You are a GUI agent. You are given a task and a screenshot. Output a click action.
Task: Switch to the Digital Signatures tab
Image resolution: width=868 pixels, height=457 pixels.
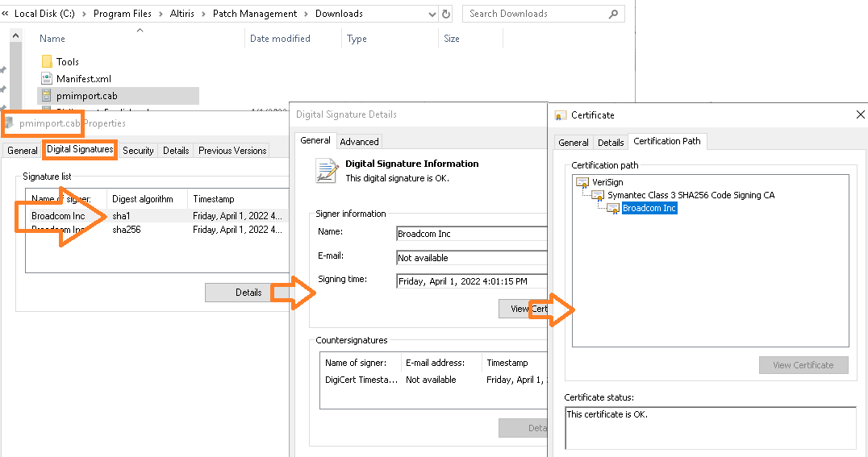[x=80, y=150]
